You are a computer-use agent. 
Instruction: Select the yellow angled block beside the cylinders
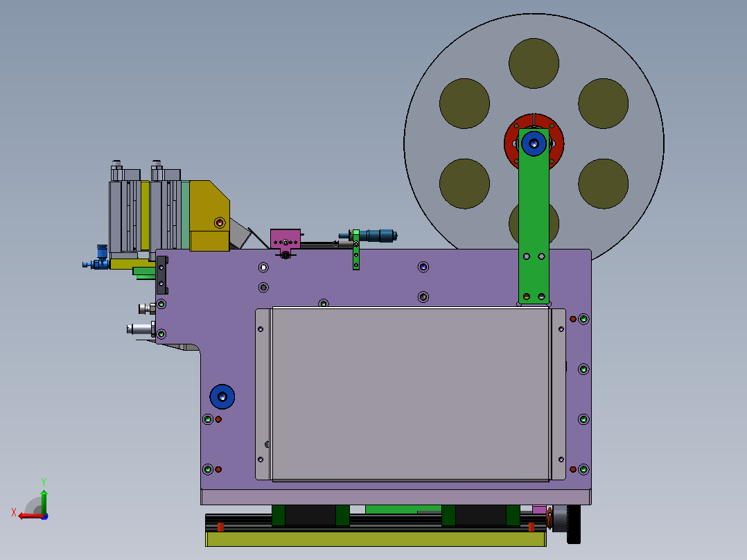pyautogui.click(x=209, y=216)
